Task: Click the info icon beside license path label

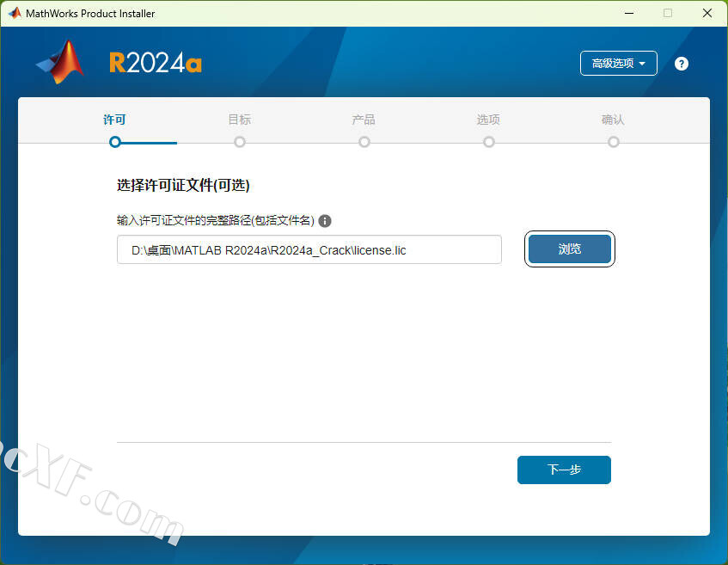Action: coord(325,221)
